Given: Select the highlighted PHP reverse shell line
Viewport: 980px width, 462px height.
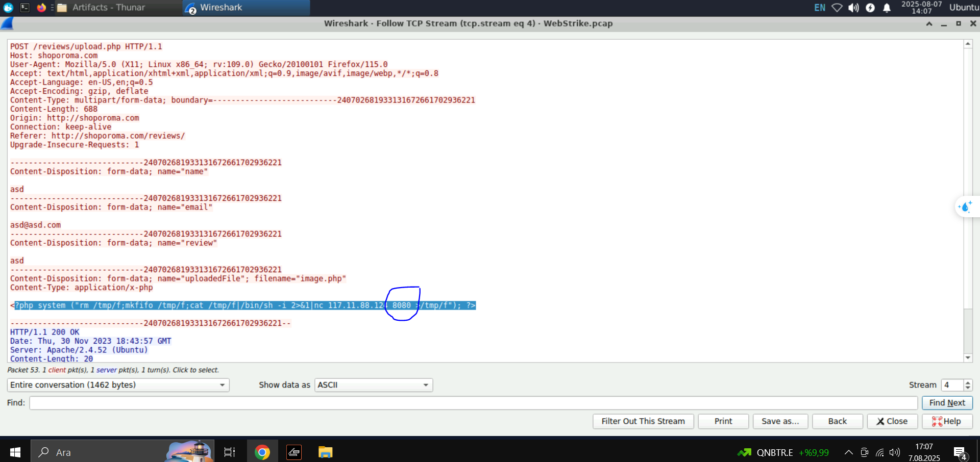Looking at the screenshot, I should tap(243, 305).
